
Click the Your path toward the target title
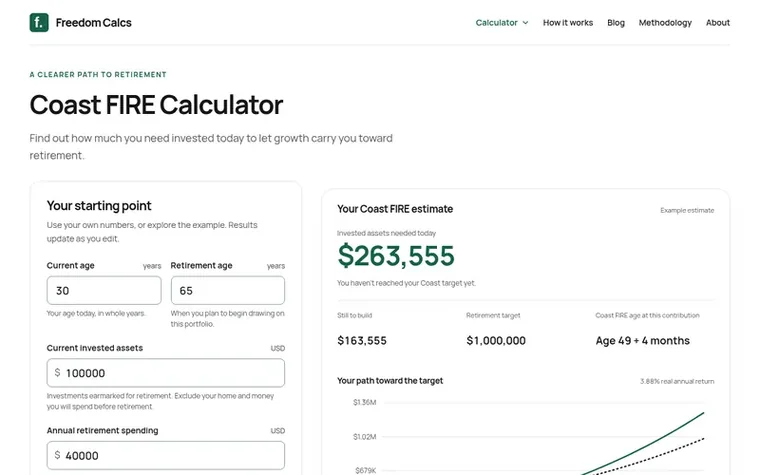click(390, 381)
